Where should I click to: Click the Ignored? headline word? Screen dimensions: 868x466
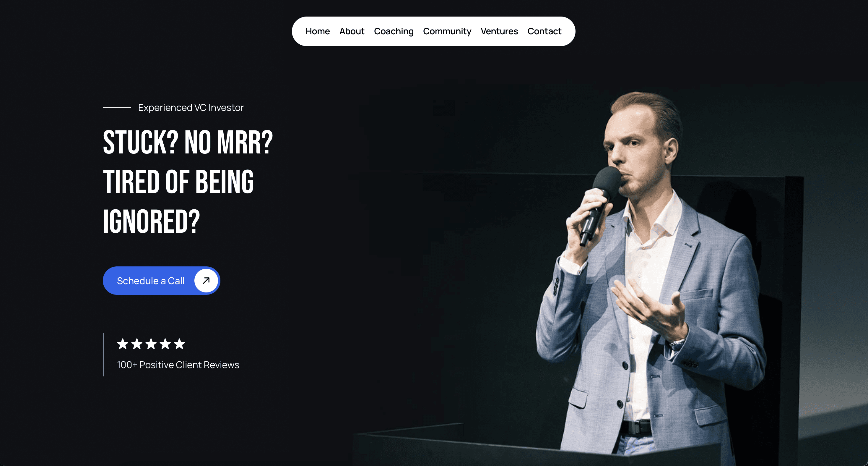(151, 221)
